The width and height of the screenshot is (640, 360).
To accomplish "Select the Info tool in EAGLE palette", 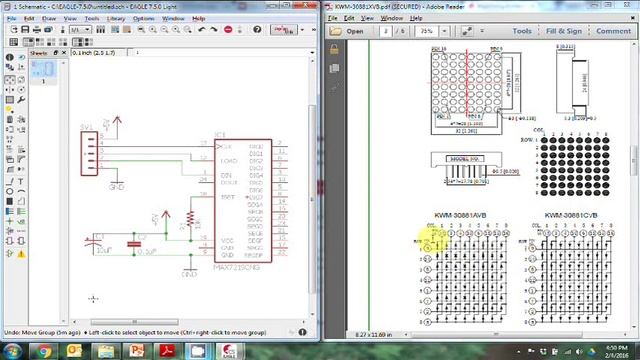I will [x=10, y=57].
